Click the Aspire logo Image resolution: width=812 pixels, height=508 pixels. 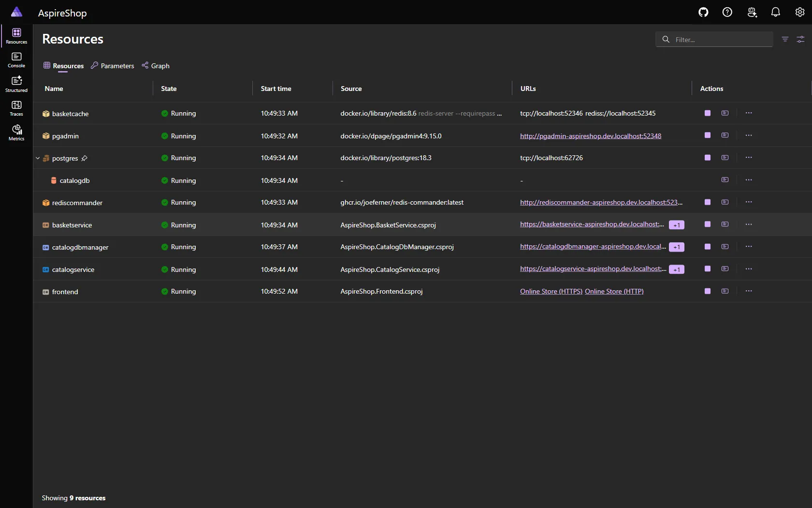point(16,12)
